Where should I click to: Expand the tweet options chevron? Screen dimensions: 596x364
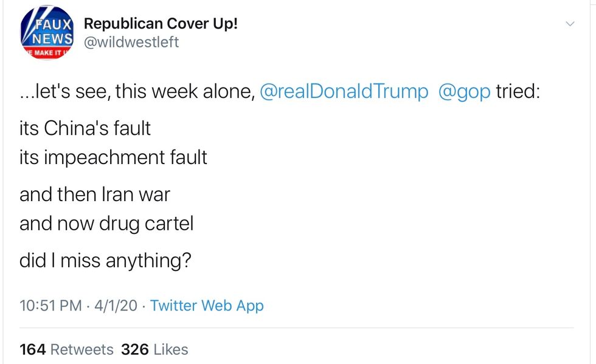click(570, 24)
